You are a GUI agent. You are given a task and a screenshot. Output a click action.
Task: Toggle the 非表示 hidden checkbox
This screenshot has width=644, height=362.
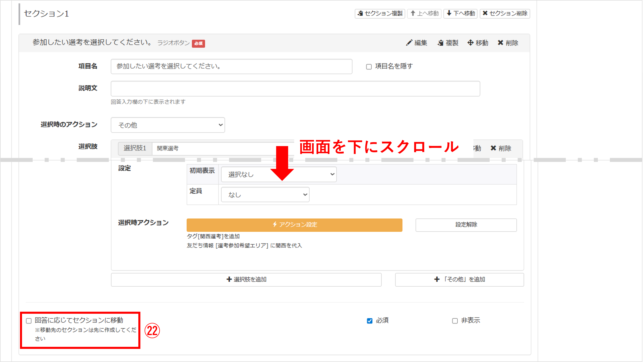point(455,321)
